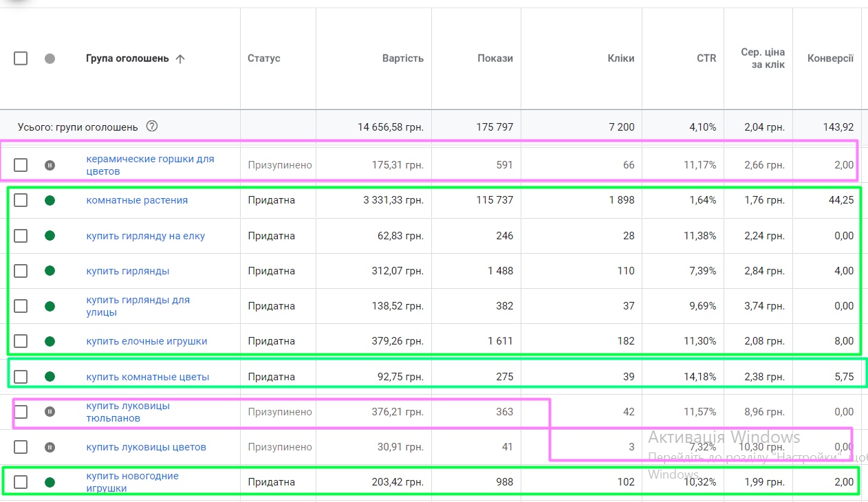Click the 'Конверсії' column header
Image resolution: width=868 pixels, height=502 pixels.
point(830,58)
